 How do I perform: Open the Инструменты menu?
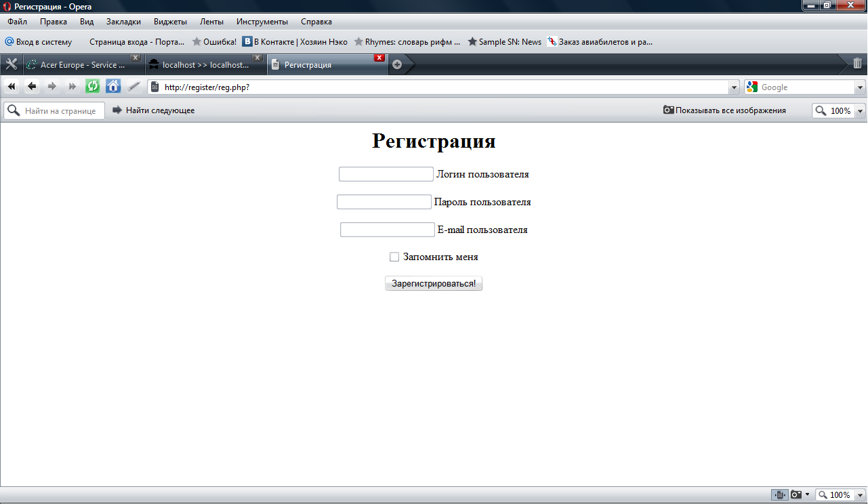pos(262,22)
